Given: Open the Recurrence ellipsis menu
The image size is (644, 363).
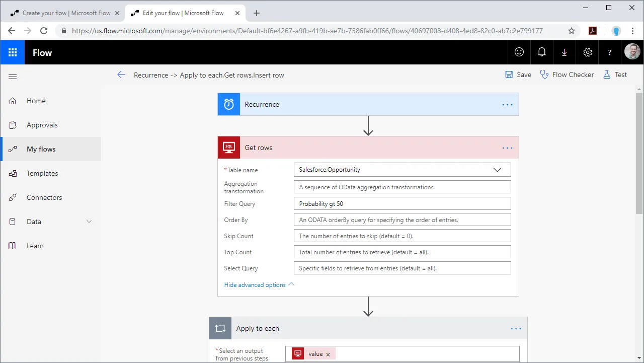Looking at the screenshot, I should 507,104.
